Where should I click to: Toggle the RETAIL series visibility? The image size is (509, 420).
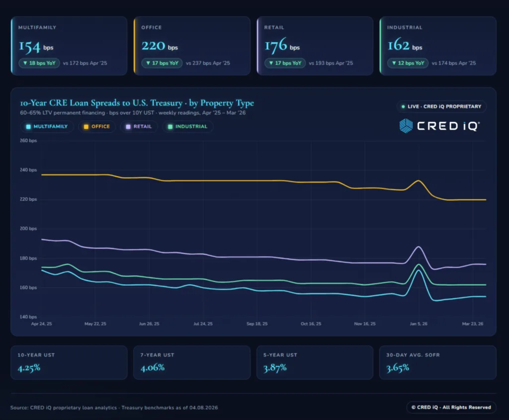pos(140,126)
